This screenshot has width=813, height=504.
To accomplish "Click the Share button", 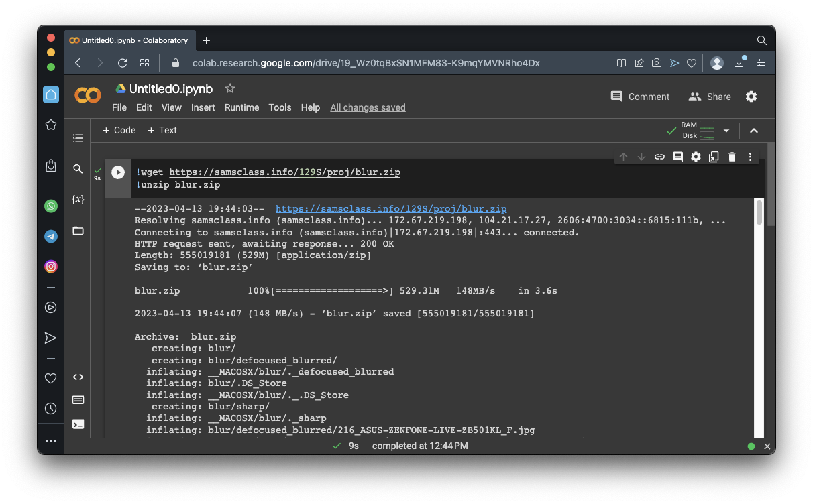I will pos(710,97).
